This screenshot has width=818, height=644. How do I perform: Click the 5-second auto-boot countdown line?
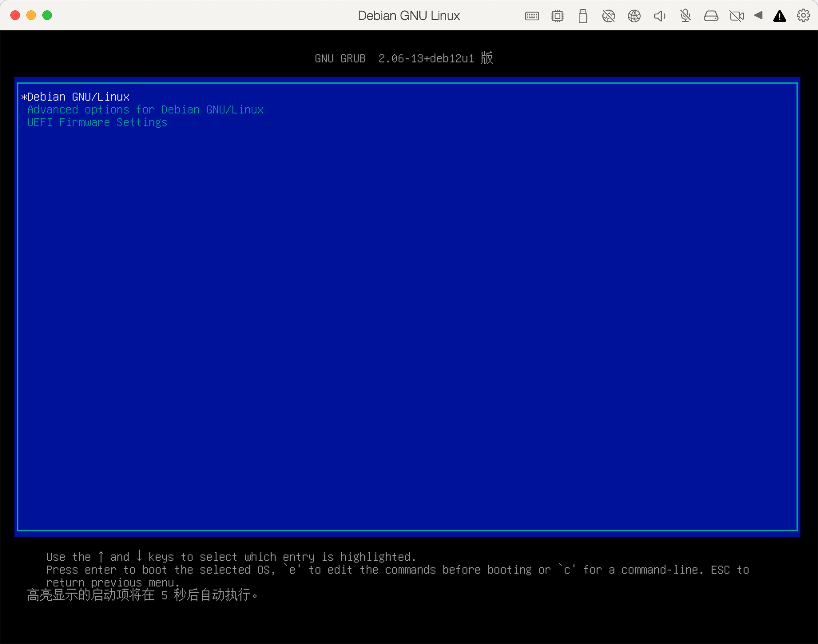pyautogui.click(x=142, y=595)
